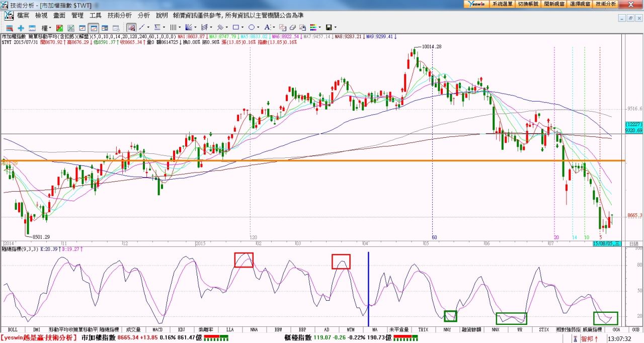Open the 技術分析 menu in menu bar

[120, 16]
